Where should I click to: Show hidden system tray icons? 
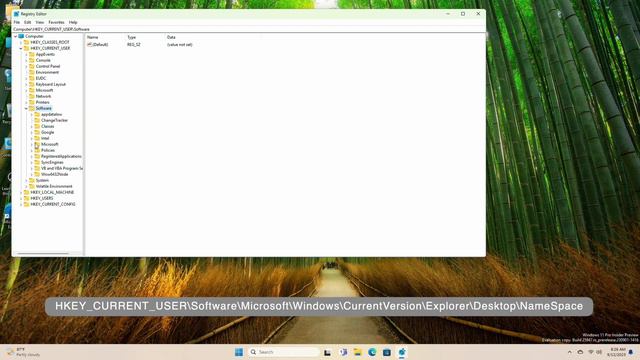point(569,352)
